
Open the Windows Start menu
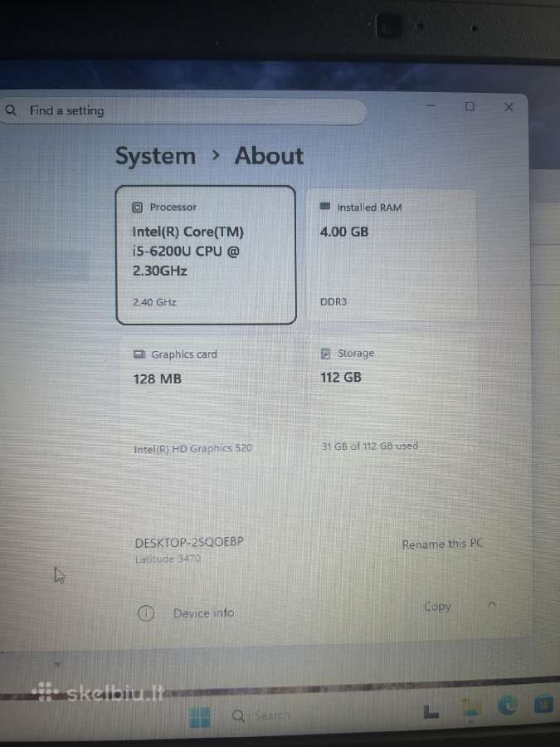click(199, 716)
